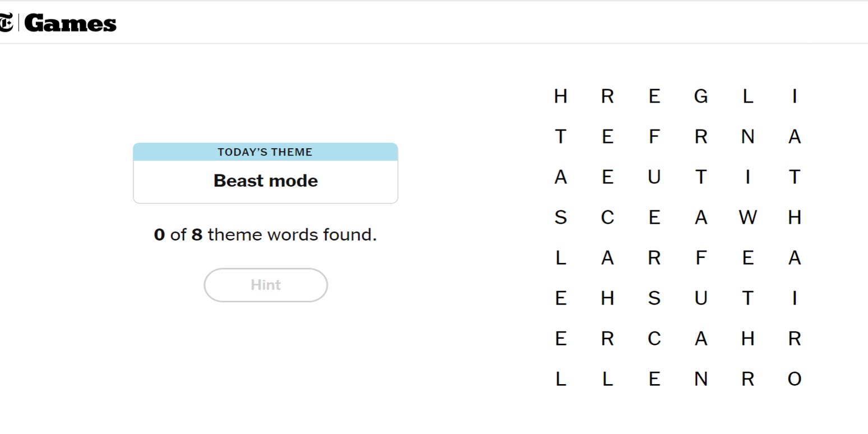The image size is (868, 434).
Task: Choose the F in the fifth row
Action: pyautogui.click(x=700, y=258)
